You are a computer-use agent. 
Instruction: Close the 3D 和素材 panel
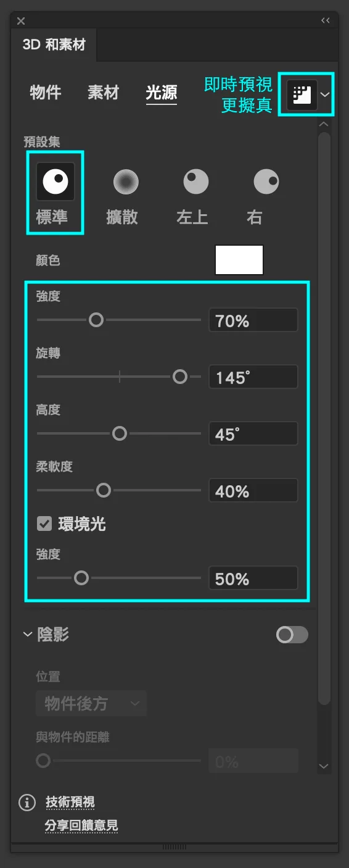click(x=21, y=21)
